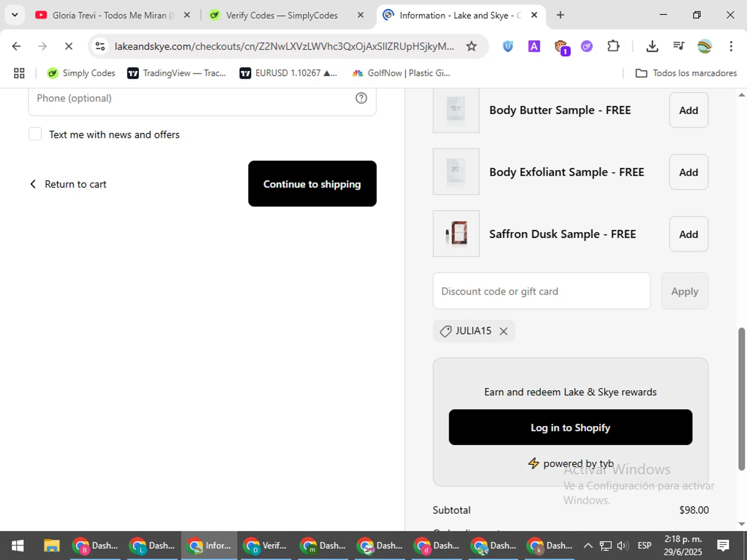The image size is (747, 560).
Task: Return to cart link
Action: coord(68,184)
